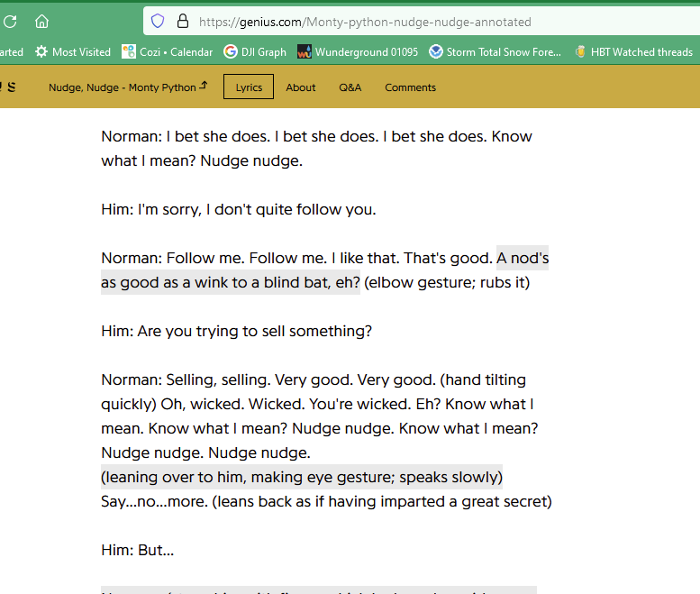Click the partial bookmark ending in "arted"
This screenshot has height=594, width=700.
pyautogui.click(x=12, y=51)
